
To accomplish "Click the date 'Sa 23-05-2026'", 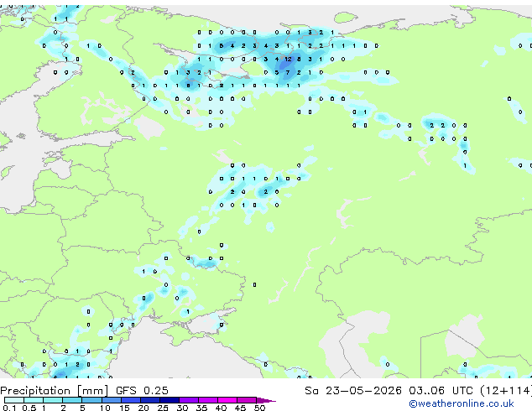I will 353,390.
